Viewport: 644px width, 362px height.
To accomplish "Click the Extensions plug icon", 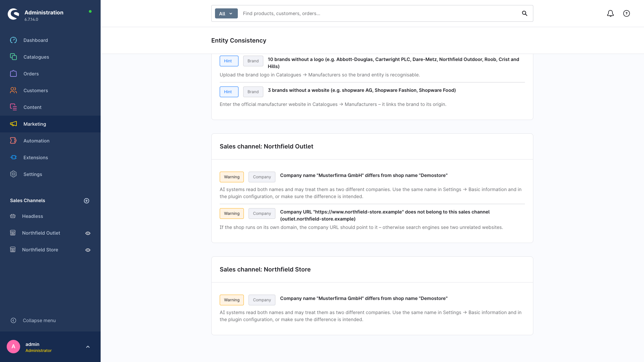I will [x=13, y=158].
